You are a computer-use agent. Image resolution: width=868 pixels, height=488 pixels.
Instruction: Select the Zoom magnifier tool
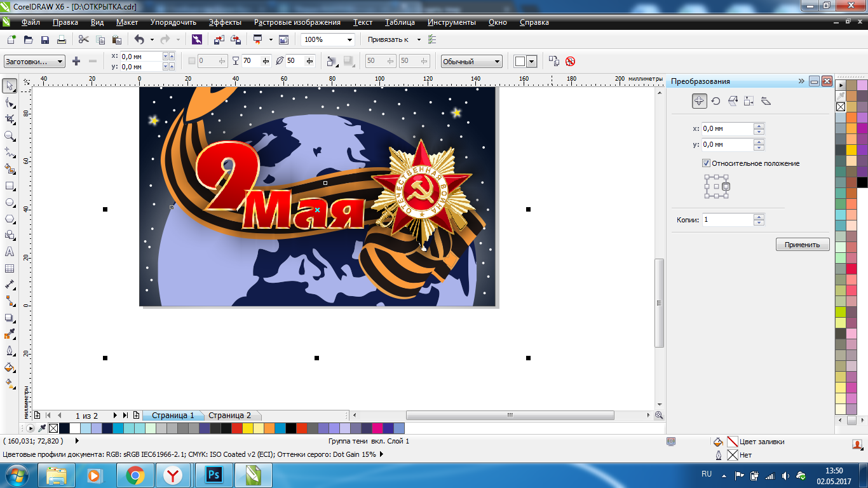coord(10,135)
